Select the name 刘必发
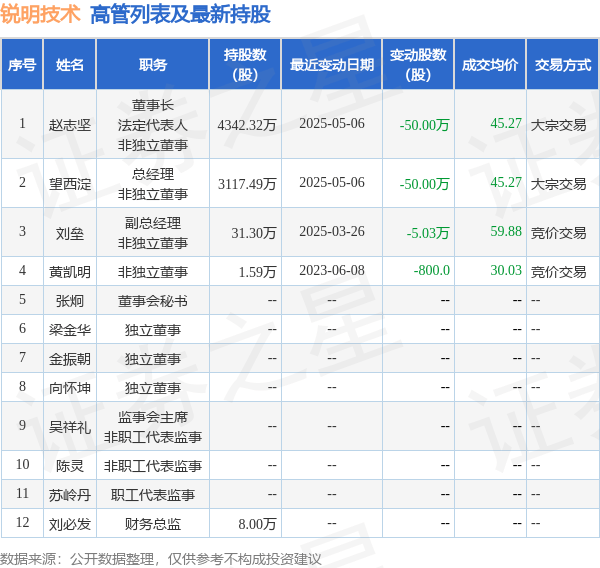Viewport: 600px width, 568px height. pyautogui.click(x=70, y=524)
